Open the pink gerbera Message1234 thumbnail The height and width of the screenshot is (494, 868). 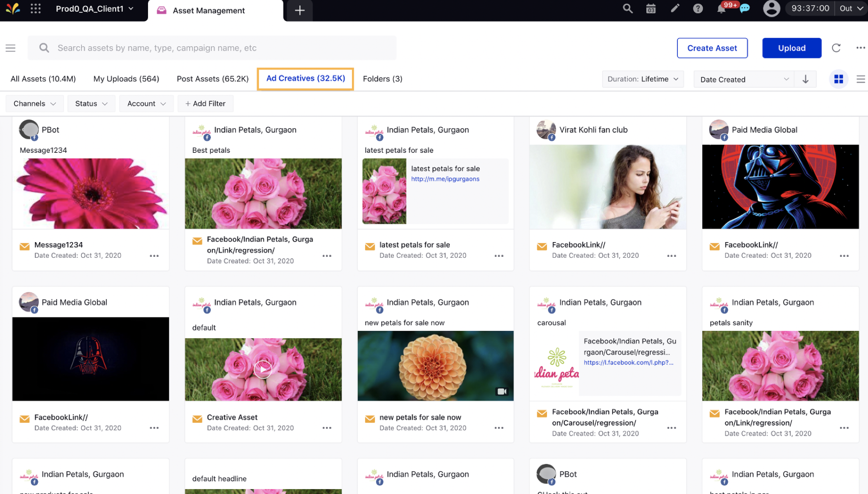click(x=91, y=193)
